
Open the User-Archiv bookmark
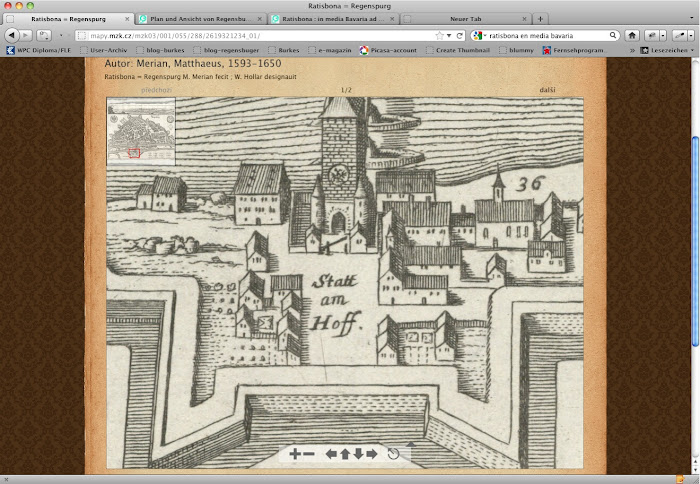coord(104,50)
